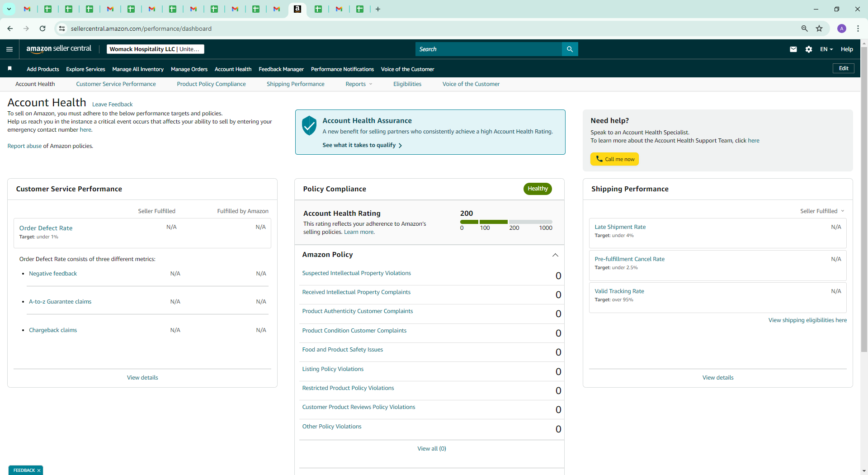The width and height of the screenshot is (868, 475).
Task: Expand the Reports dropdown
Action: 359,84
